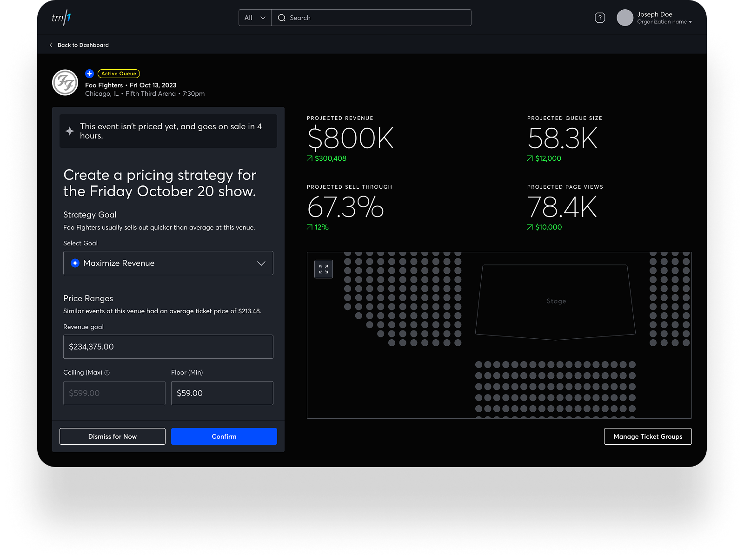Open Manage Ticket Groups
The image size is (744, 560).
click(647, 436)
